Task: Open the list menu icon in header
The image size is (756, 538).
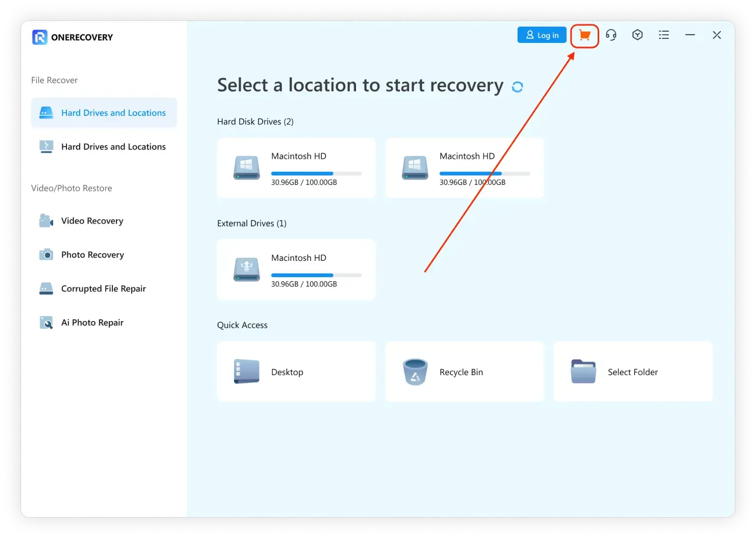Action: coord(664,35)
